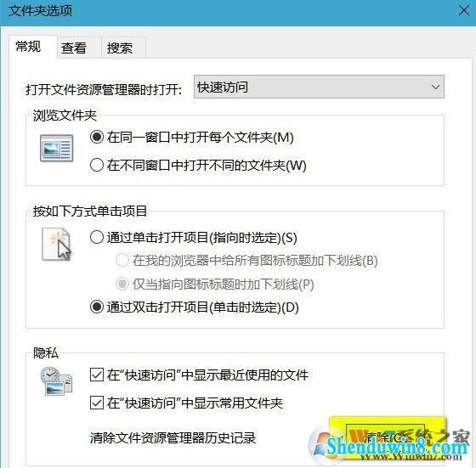The image size is (476, 468).
Task: Click the cursor-on-page click items icon
Action: tap(56, 244)
